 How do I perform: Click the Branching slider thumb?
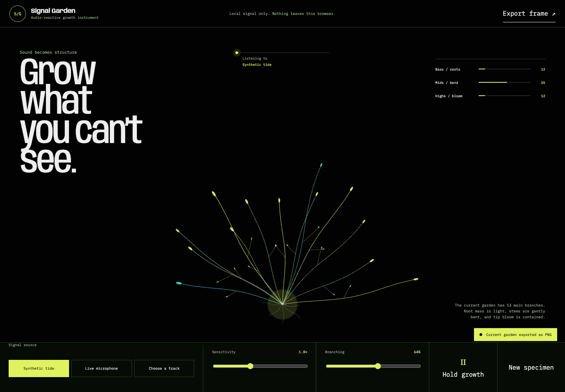(378, 366)
